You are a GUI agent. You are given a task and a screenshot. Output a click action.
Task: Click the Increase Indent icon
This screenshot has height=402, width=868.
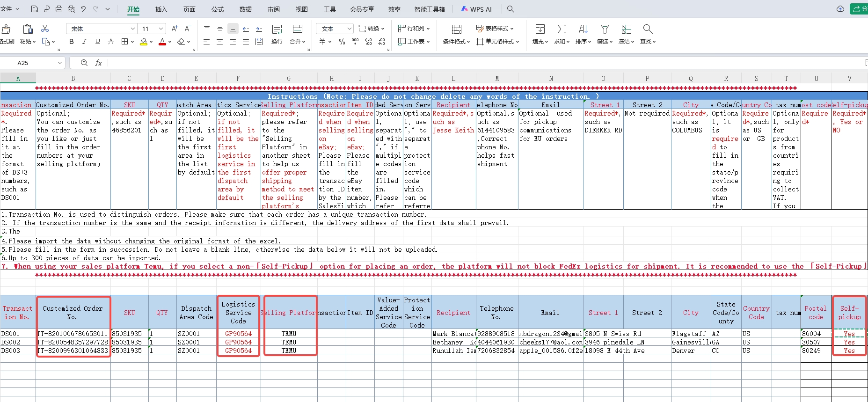(x=259, y=29)
